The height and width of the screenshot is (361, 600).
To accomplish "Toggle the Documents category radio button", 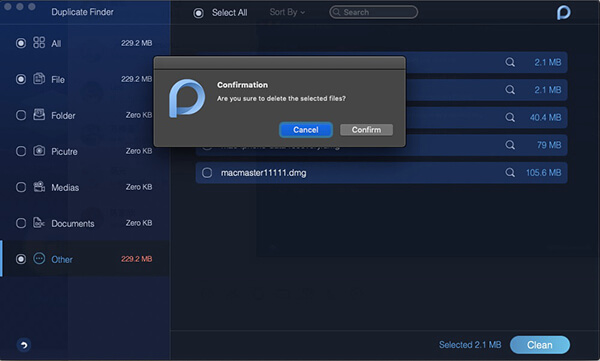I will (21, 223).
